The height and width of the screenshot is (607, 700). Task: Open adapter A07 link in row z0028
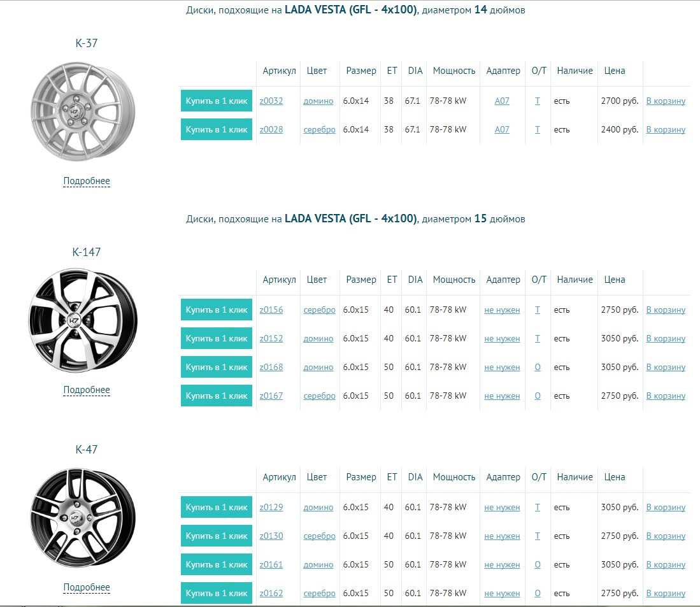pos(502,129)
